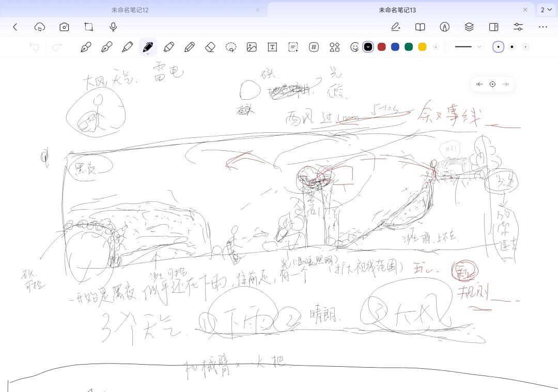Select the brush marker tool
The image size is (558, 392).
click(127, 47)
